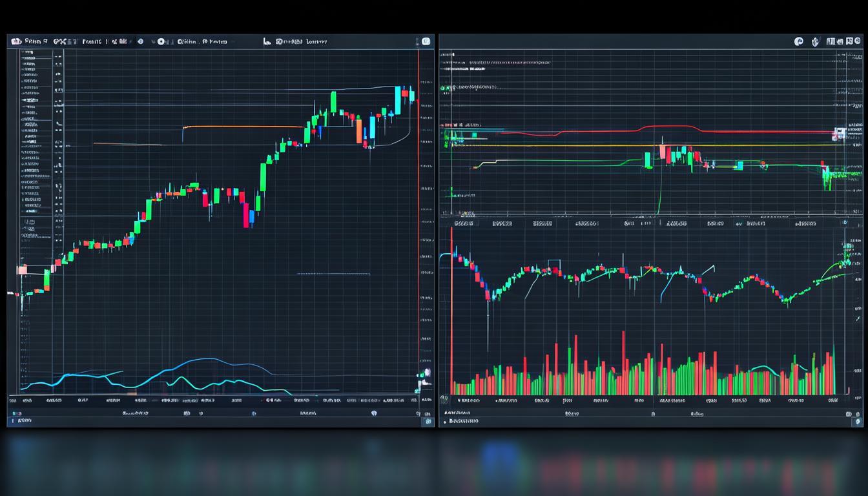
Task: Click the circular icon in right panel header
Action: [799, 41]
